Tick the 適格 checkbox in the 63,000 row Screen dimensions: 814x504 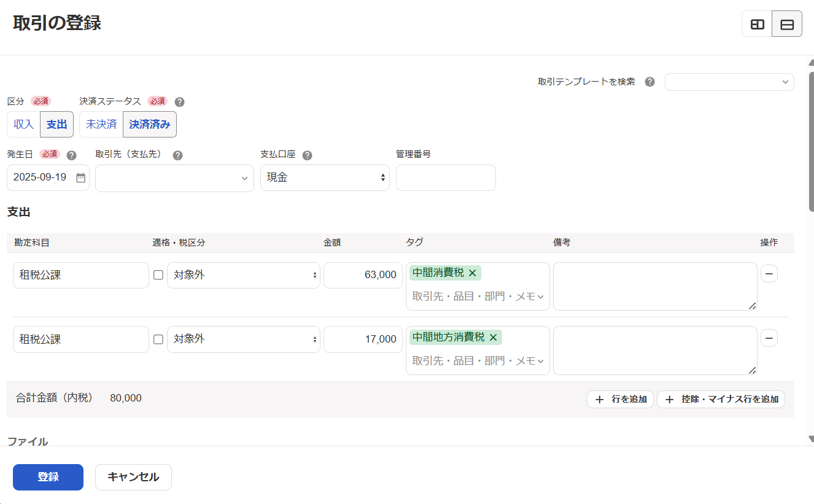[158, 275]
